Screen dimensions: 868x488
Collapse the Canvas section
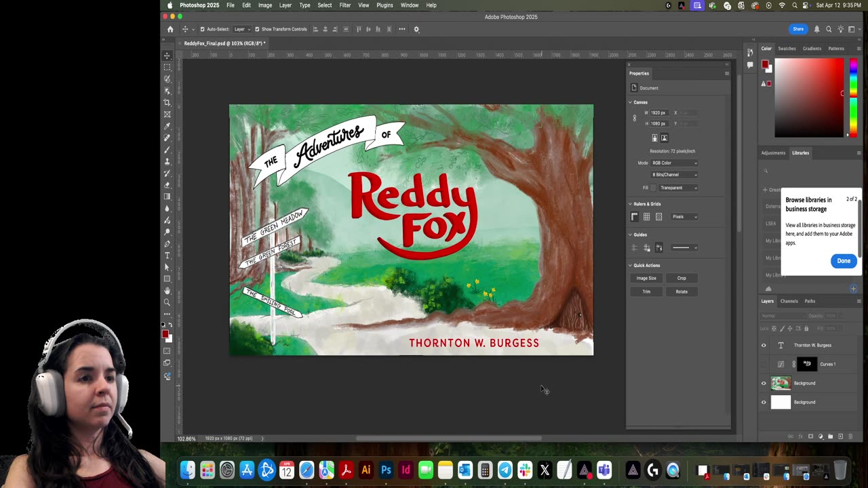pyautogui.click(x=630, y=102)
